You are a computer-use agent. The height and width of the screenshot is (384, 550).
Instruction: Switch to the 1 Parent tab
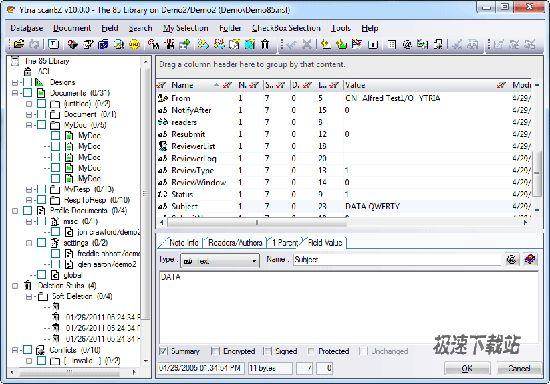(x=285, y=242)
